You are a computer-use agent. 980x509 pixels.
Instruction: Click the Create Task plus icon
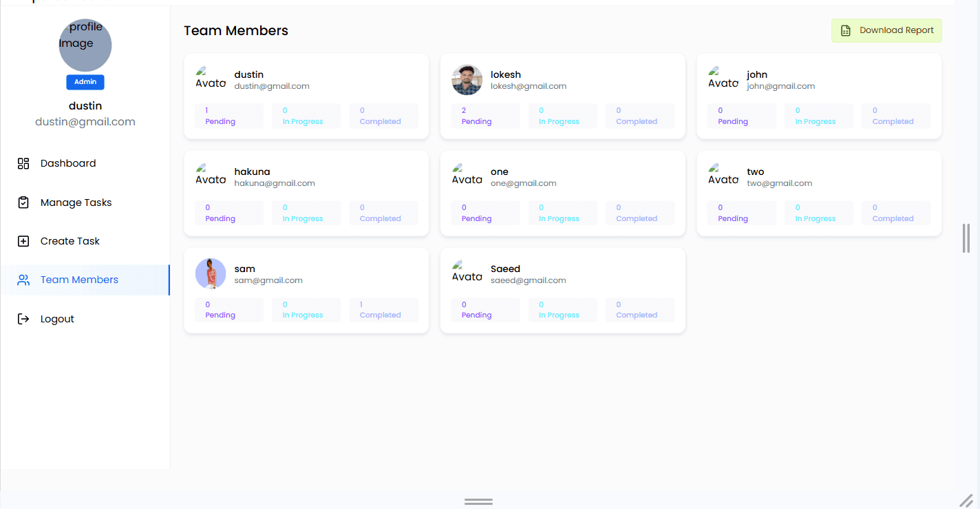[x=23, y=241]
